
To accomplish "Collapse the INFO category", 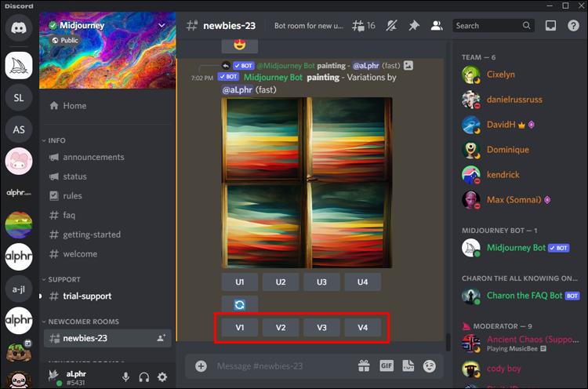I will pyautogui.click(x=54, y=140).
